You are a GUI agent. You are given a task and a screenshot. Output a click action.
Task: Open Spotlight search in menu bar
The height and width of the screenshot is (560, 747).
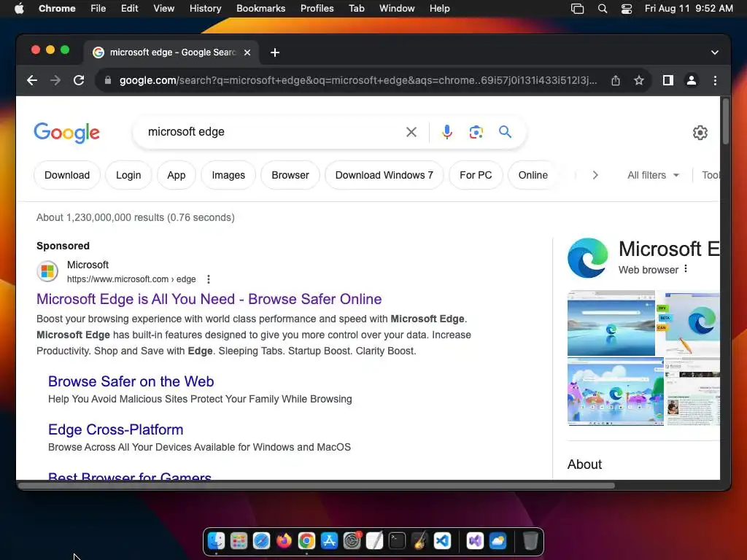[602, 9]
